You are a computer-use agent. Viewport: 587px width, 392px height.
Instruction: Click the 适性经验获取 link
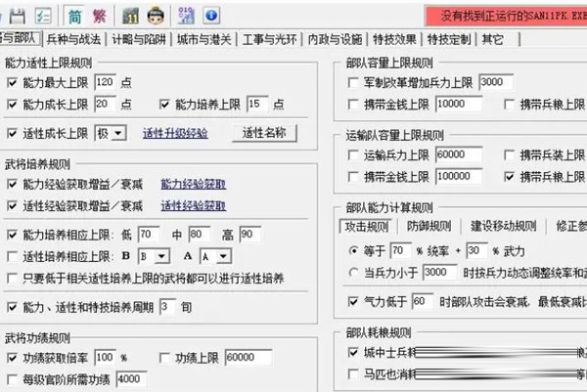pos(194,205)
